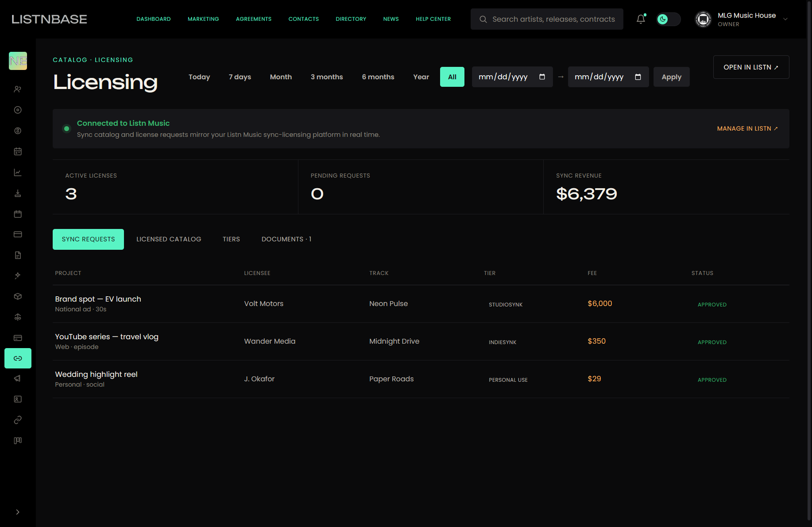The height and width of the screenshot is (527, 812).
Task: Click the MLG Music House avatar
Action: point(703,19)
